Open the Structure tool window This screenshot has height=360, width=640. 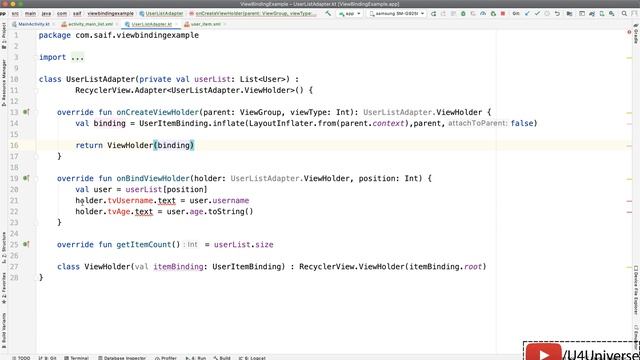pyautogui.click(x=4, y=247)
